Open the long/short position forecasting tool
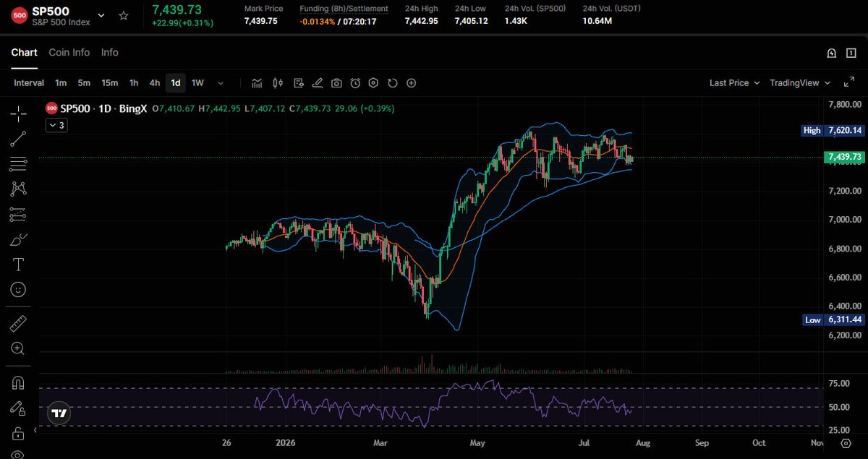Viewport: 868px width, 459px height. 19,214
